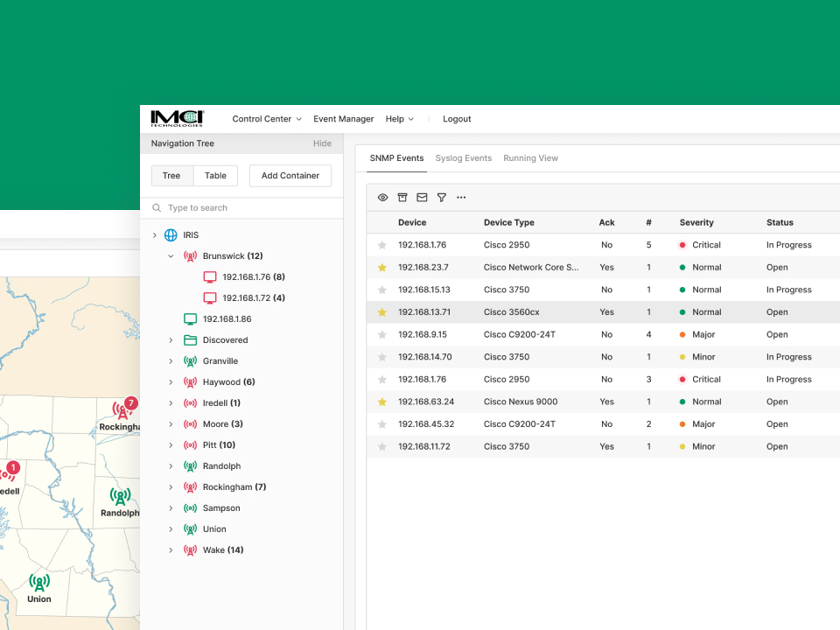Open the three-dots more options menu
This screenshot has width=840, height=630.
tap(461, 198)
